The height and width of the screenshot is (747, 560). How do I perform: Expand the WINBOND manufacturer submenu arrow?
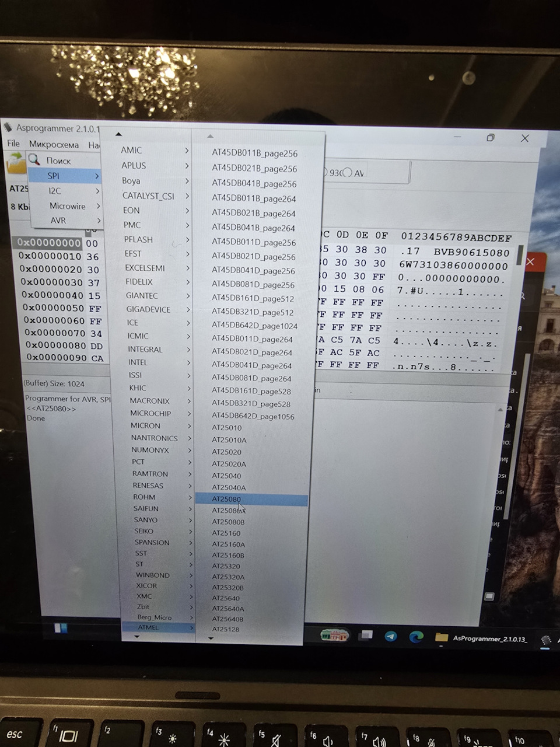coord(190,575)
